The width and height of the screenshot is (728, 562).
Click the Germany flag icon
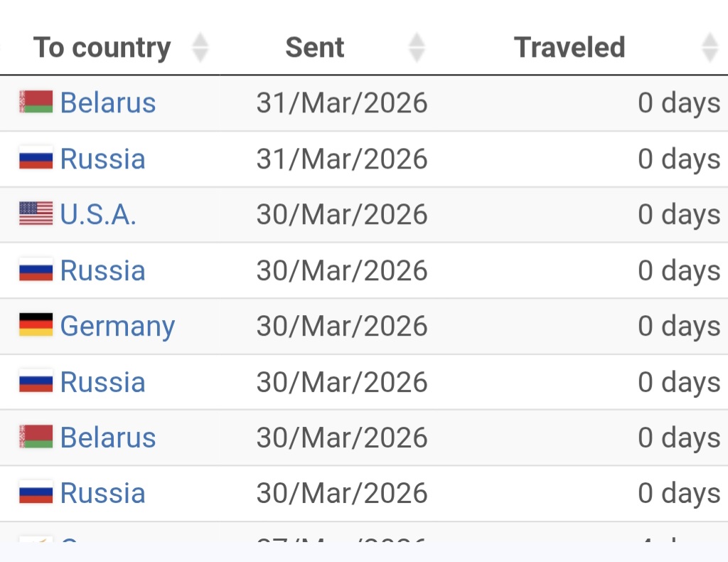point(36,325)
